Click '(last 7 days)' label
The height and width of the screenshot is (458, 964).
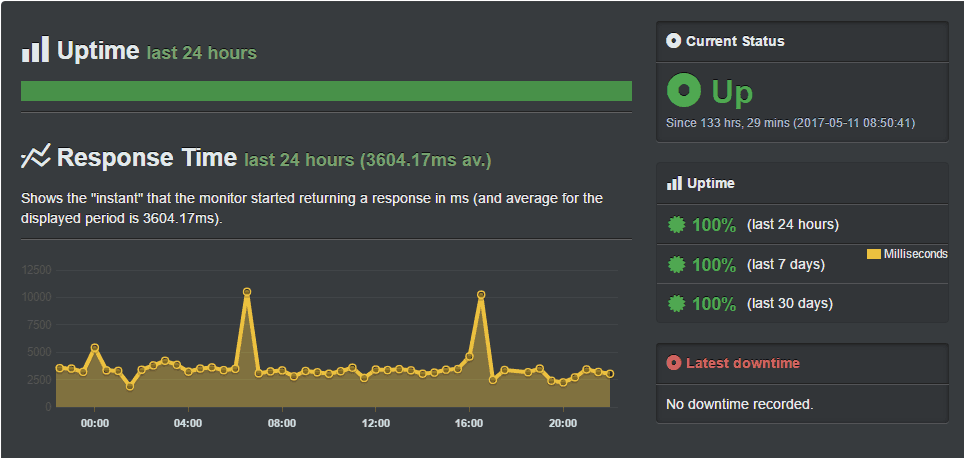[785, 265]
